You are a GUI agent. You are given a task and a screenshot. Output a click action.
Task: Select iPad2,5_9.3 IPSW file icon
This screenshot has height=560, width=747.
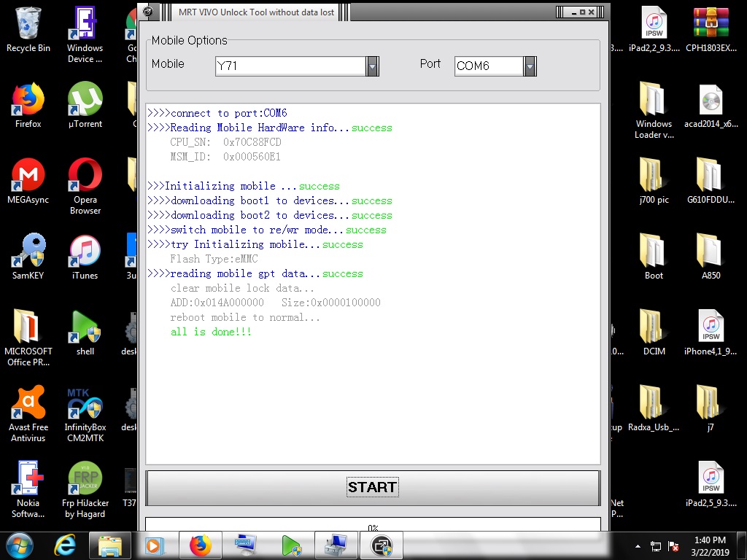click(x=711, y=484)
